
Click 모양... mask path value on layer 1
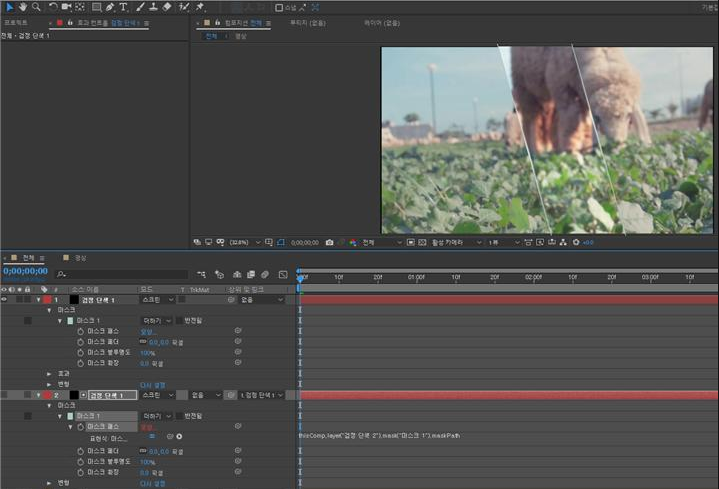coord(148,331)
